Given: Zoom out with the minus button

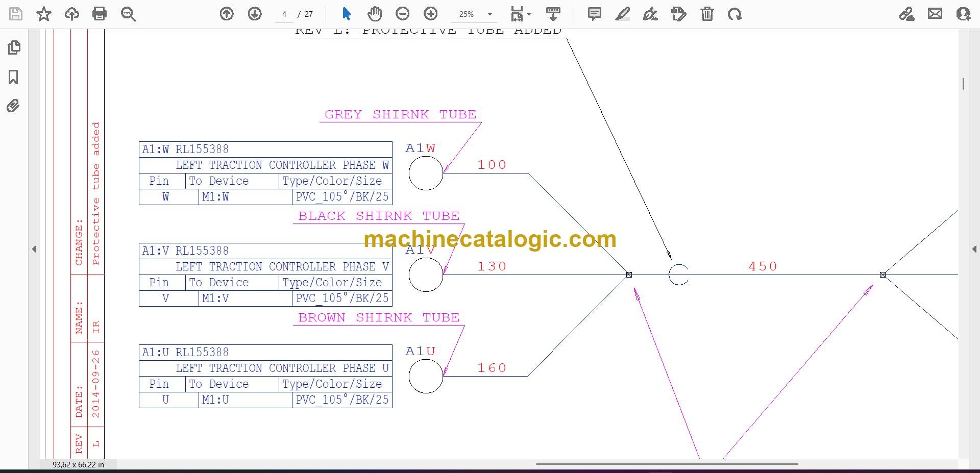Looking at the screenshot, I should coord(403,14).
